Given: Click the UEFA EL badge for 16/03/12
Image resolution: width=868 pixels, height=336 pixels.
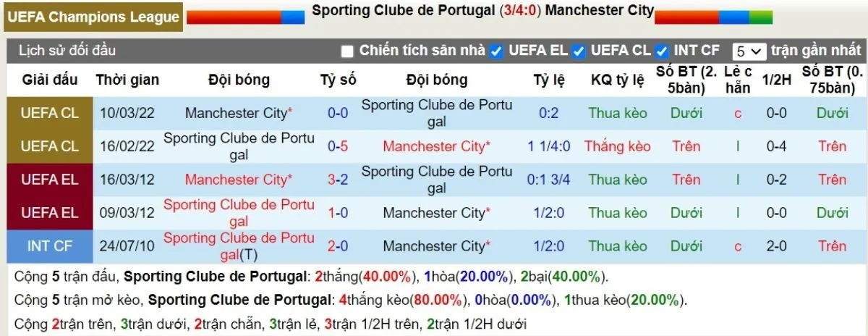Looking at the screenshot, I should 50,180.
